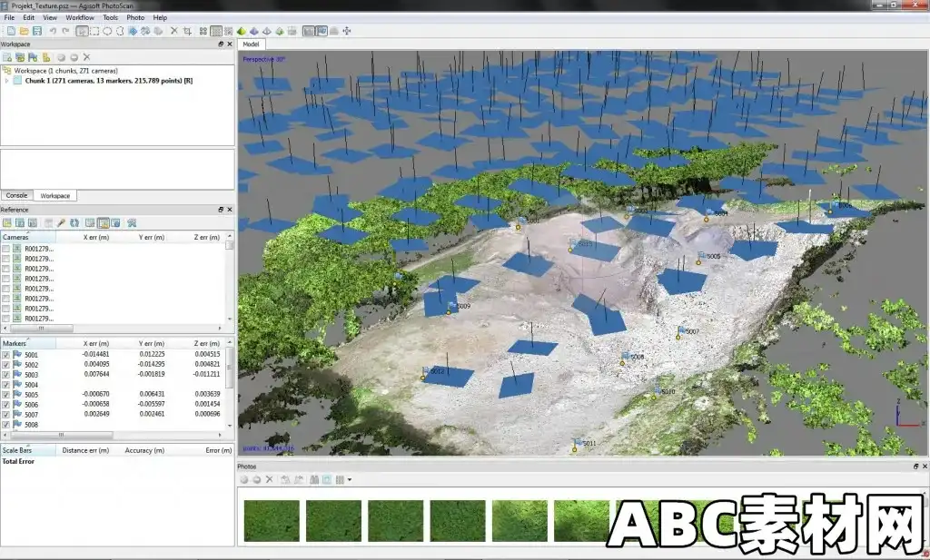Expand the Workspace root node
Image resolution: width=930 pixels, height=560 pixels.
tap(5, 69)
